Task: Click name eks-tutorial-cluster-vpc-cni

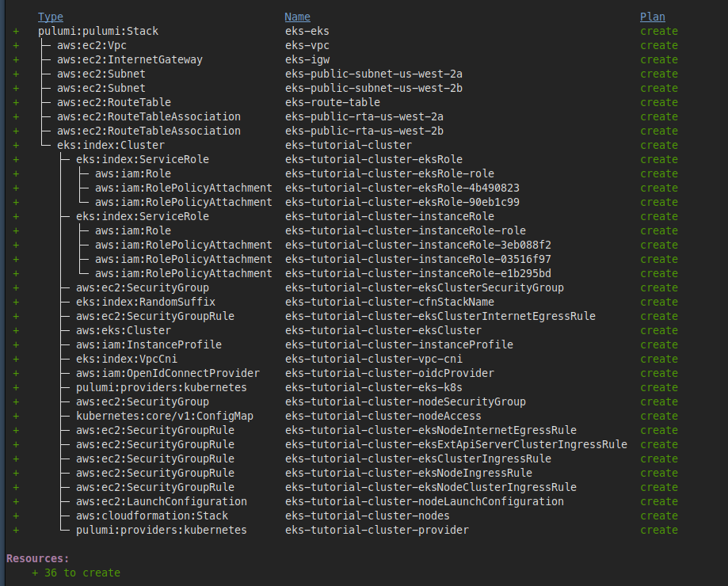Action: [x=374, y=359]
